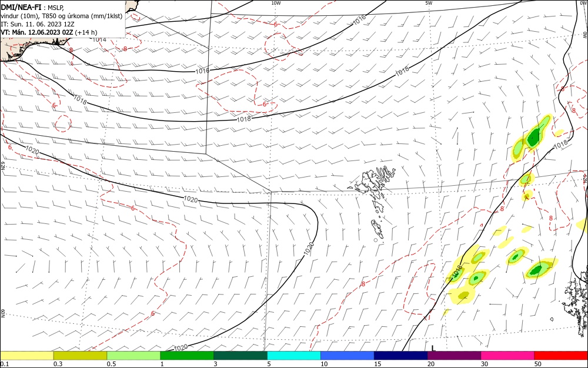Select the purple 20–30 legend swatch
The width and height of the screenshot is (588, 368).
[x=454, y=356]
